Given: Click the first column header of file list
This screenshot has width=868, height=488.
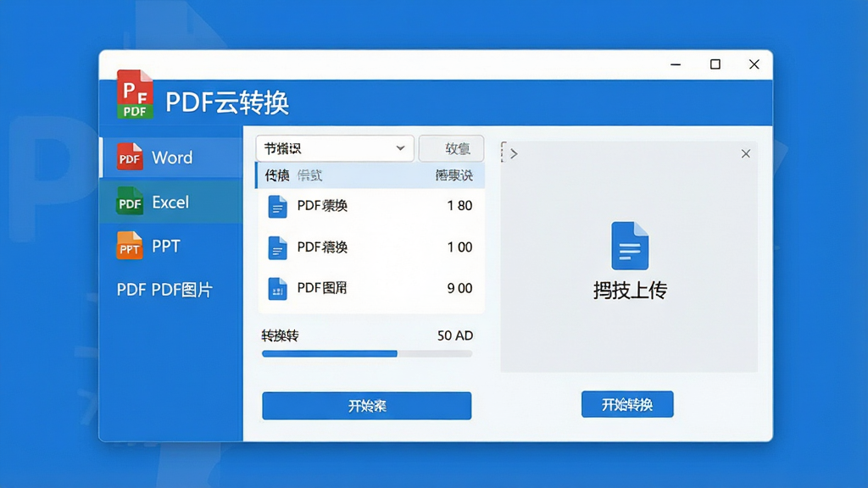Looking at the screenshot, I should (x=277, y=176).
